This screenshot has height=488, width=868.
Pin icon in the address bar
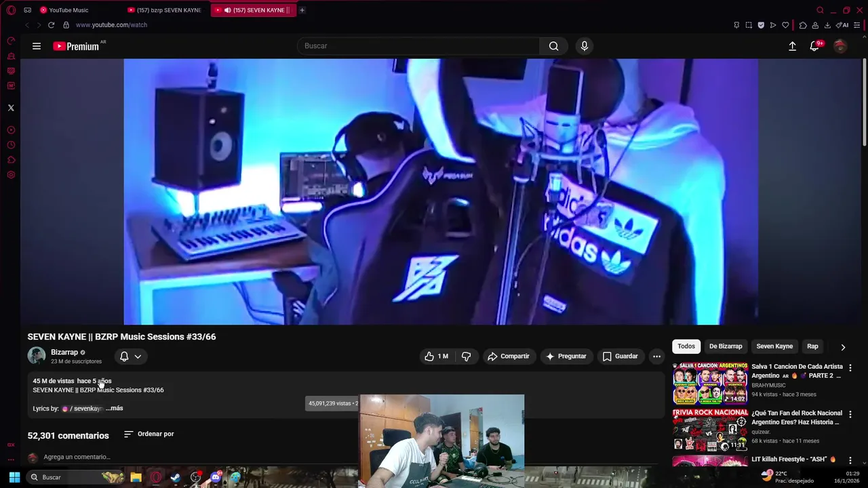[736, 25]
